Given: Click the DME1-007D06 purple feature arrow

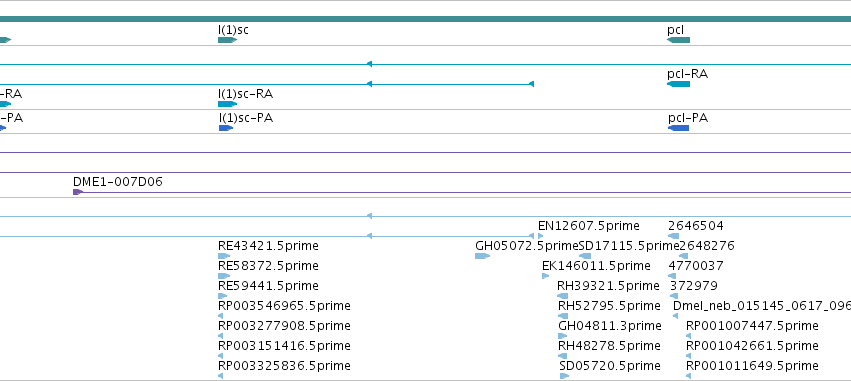Looking at the screenshot, I should 78,192.
